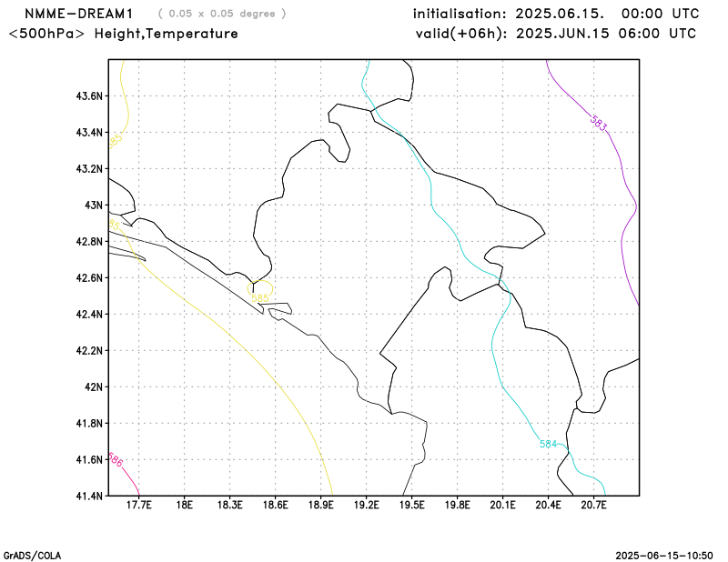The height and width of the screenshot is (562, 728).
Task: Click the pink 586 contour label
Action: 116,460
